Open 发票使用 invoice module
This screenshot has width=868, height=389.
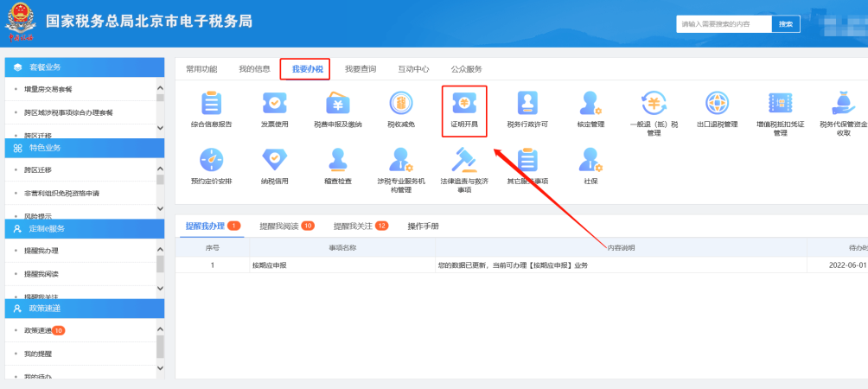tap(275, 105)
